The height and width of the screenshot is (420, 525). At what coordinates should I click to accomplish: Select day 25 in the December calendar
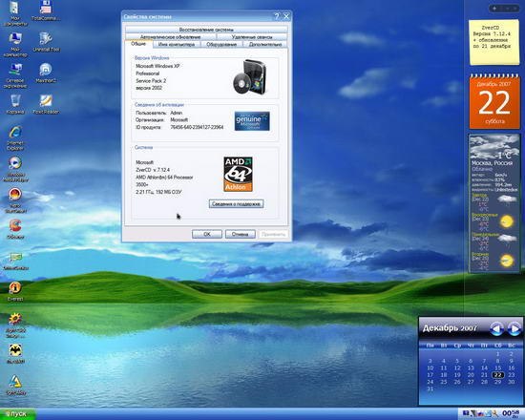(444, 382)
